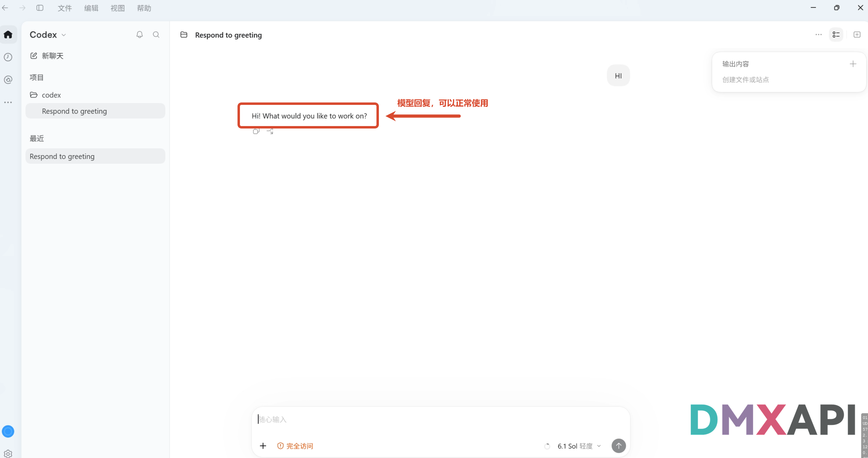Click the HI user message bubble

[x=618, y=75]
